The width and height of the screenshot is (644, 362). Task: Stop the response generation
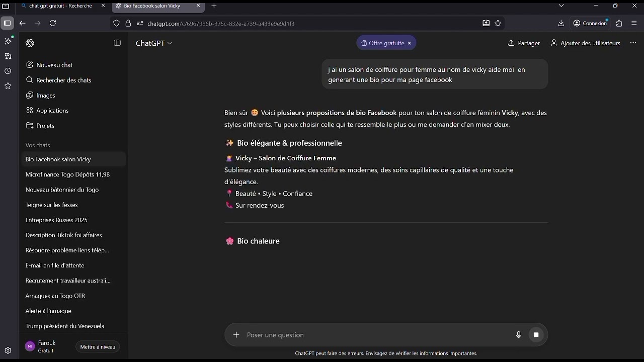point(536,335)
